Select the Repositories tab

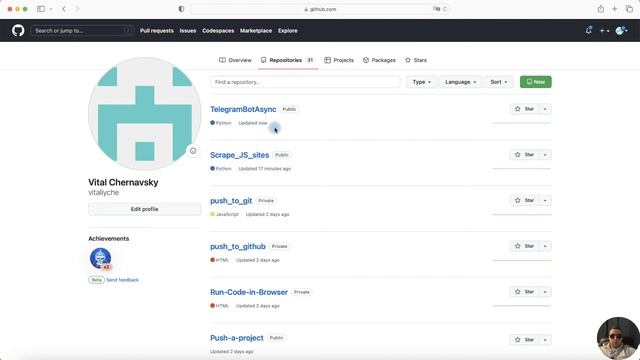pyautogui.click(x=287, y=60)
